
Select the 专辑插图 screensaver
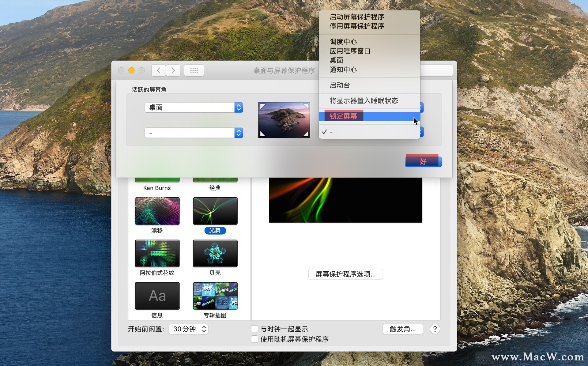(x=215, y=296)
